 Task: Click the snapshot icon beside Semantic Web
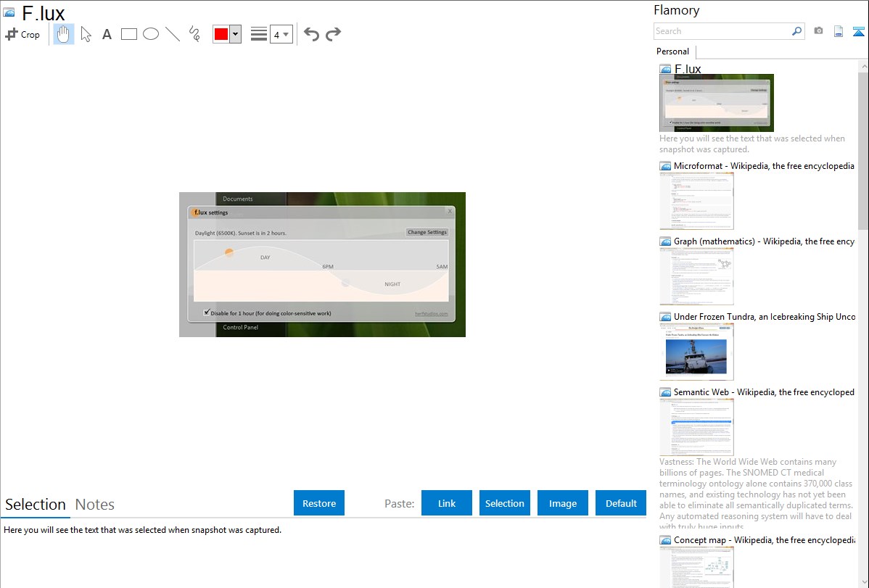[665, 392]
